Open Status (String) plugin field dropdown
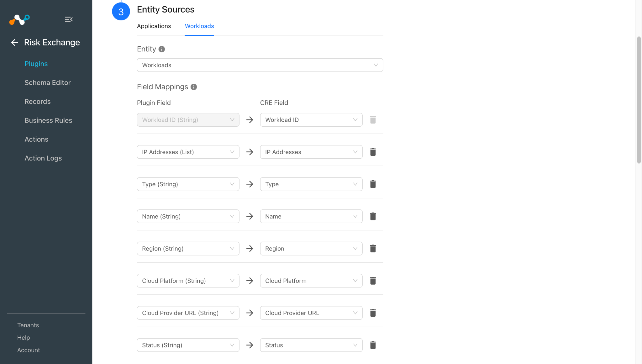This screenshot has height=364, width=642. tap(188, 345)
